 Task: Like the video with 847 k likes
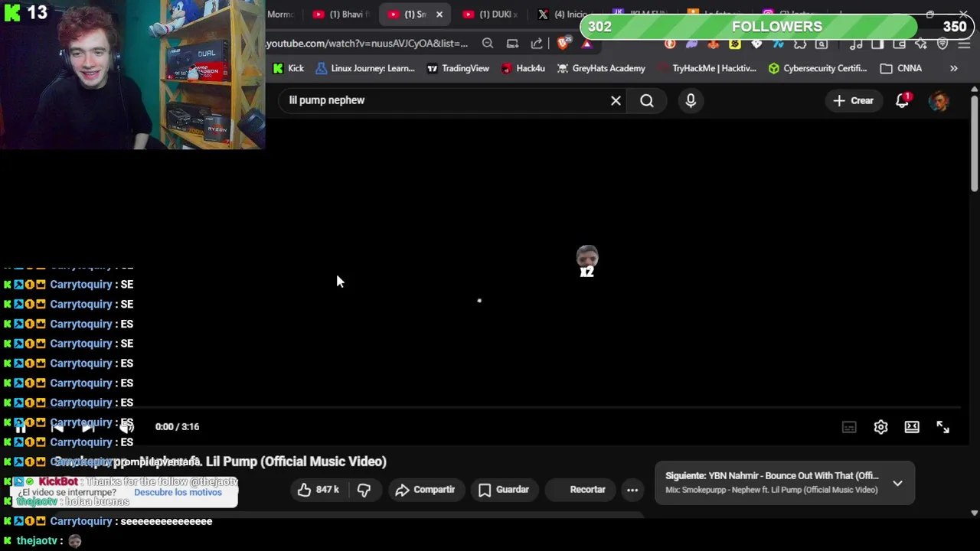click(318, 490)
